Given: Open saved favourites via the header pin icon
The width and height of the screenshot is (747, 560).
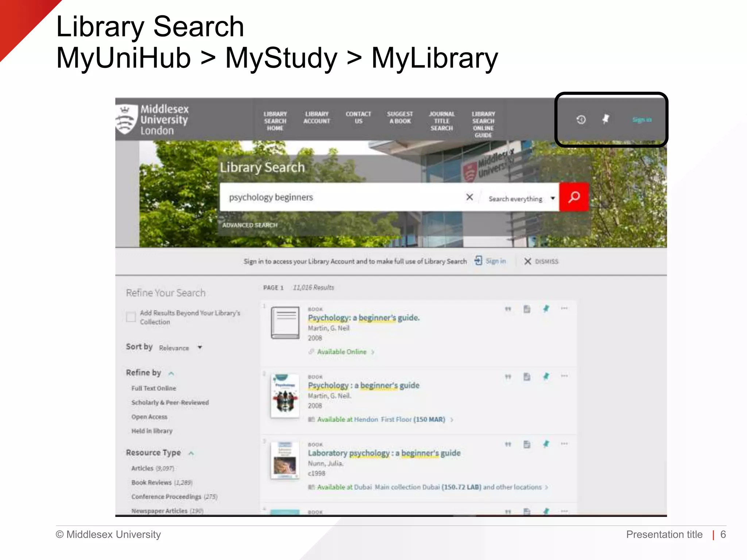Looking at the screenshot, I should point(606,119).
